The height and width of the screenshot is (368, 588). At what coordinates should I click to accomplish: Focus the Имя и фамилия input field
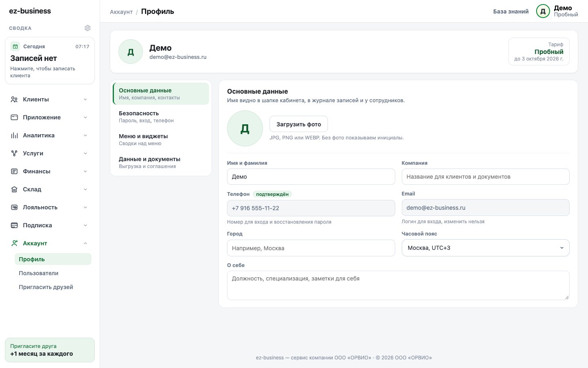311,177
